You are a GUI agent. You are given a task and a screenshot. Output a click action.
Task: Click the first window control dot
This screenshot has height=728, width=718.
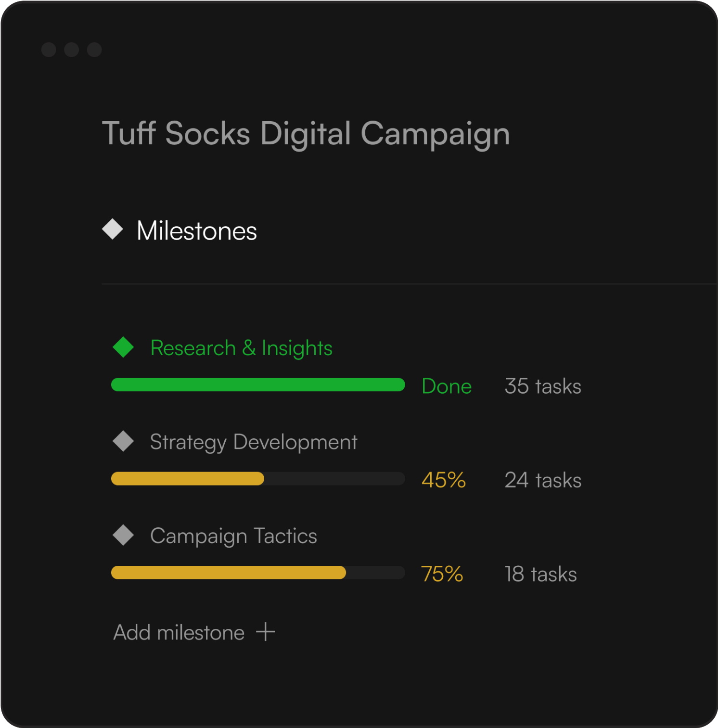point(49,50)
